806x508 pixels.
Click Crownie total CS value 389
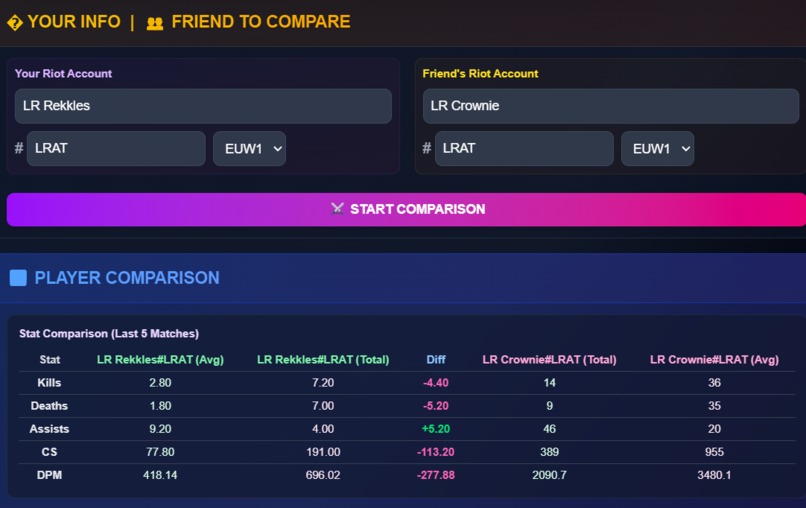click(x=549, y=452)
